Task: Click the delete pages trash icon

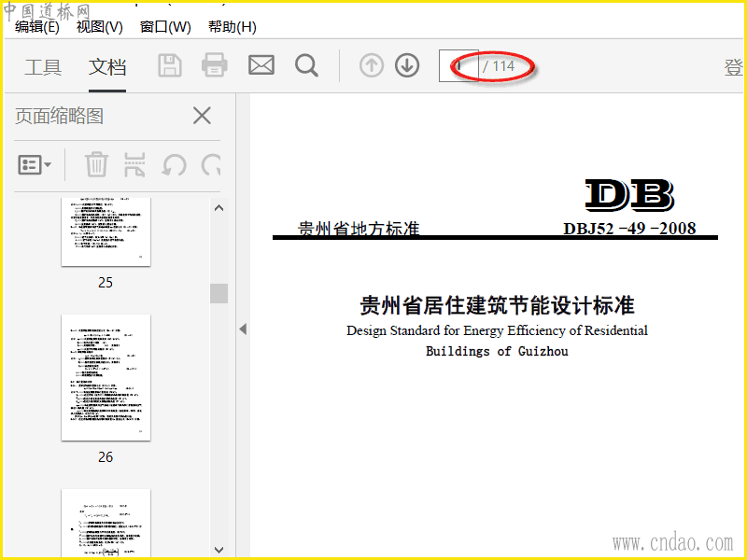Action: click(x=96, y=165)
